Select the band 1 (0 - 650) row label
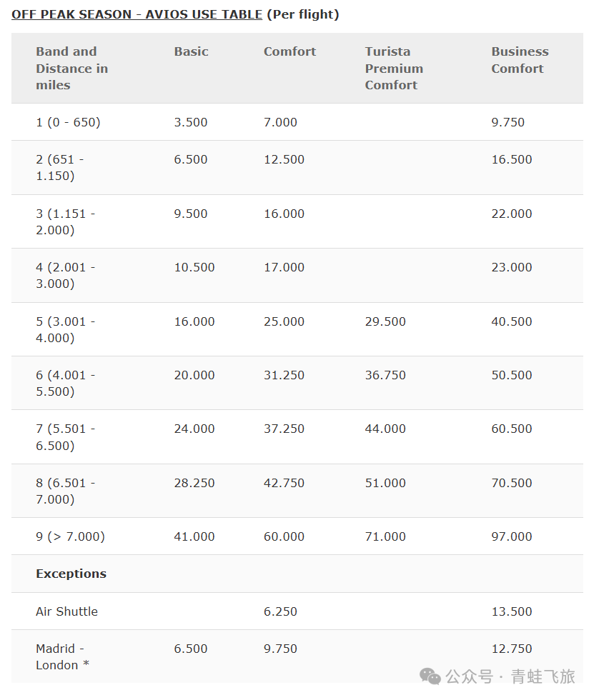 click(68, 122)
